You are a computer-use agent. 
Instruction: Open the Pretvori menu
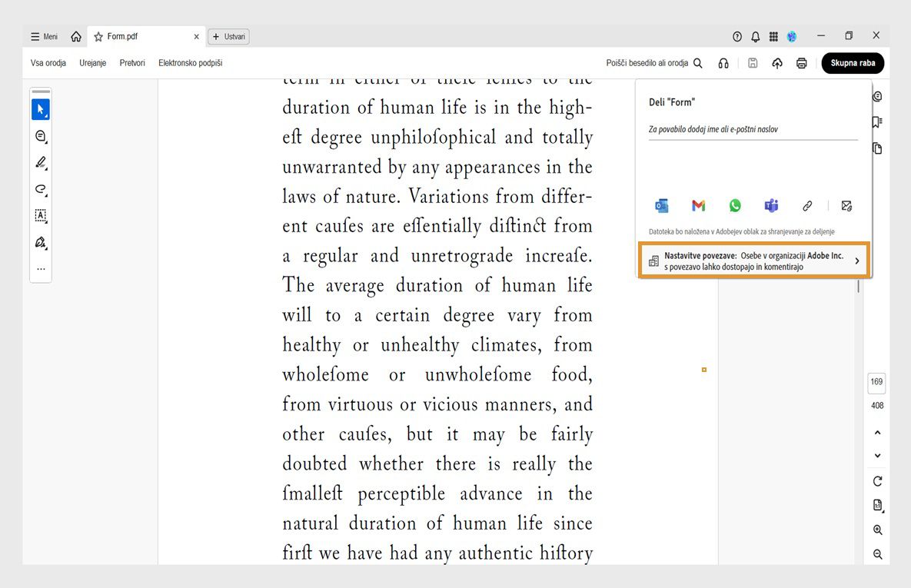tap(131, 63)
